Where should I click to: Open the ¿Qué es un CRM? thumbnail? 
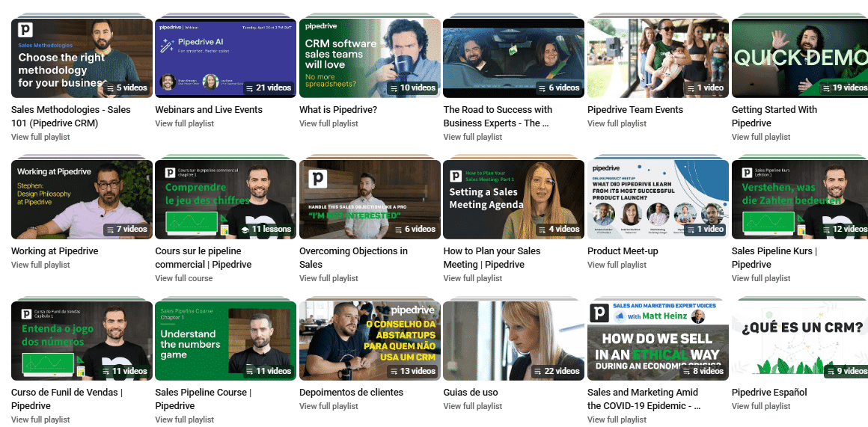point(800,341)
